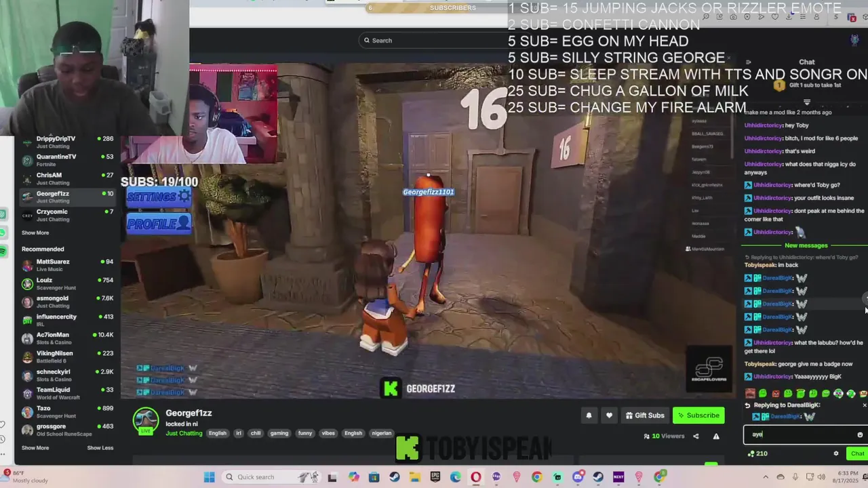Screen dimensions: 868x488
Task: Open Ac7ionMan recommended channel
Action: 67,338
